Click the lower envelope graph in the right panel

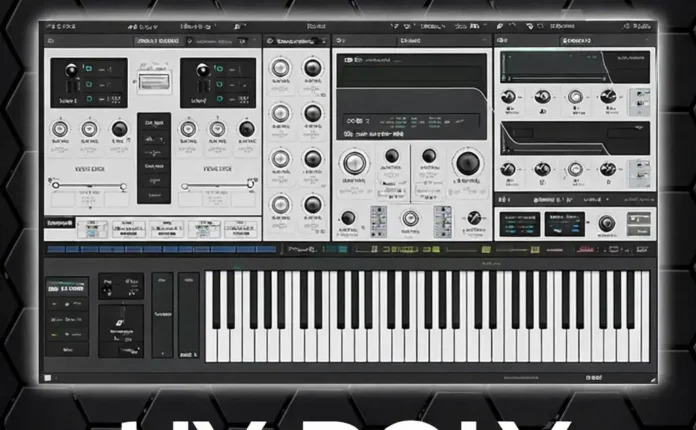(575, 138)
